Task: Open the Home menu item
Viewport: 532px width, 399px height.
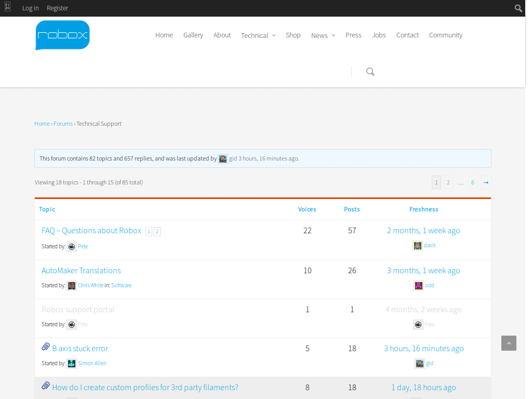Action: (x=164, y=35)
